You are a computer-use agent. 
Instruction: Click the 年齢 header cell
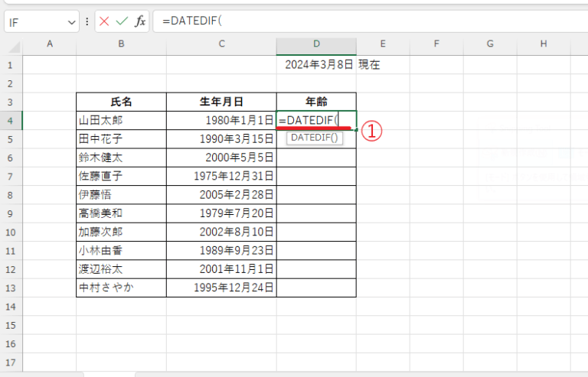pyautogui.click(x=315, y=102)
